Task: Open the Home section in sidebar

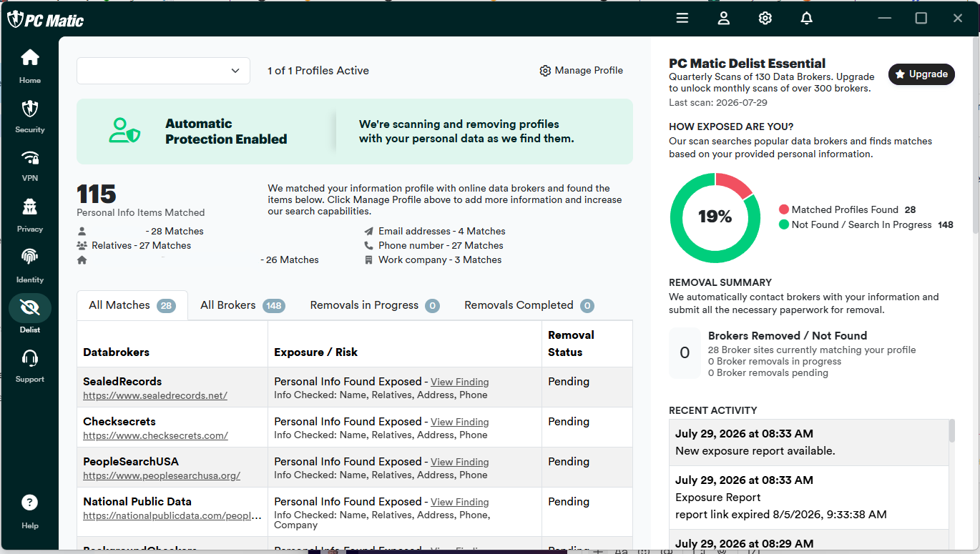Action: [x=30, y=66]
